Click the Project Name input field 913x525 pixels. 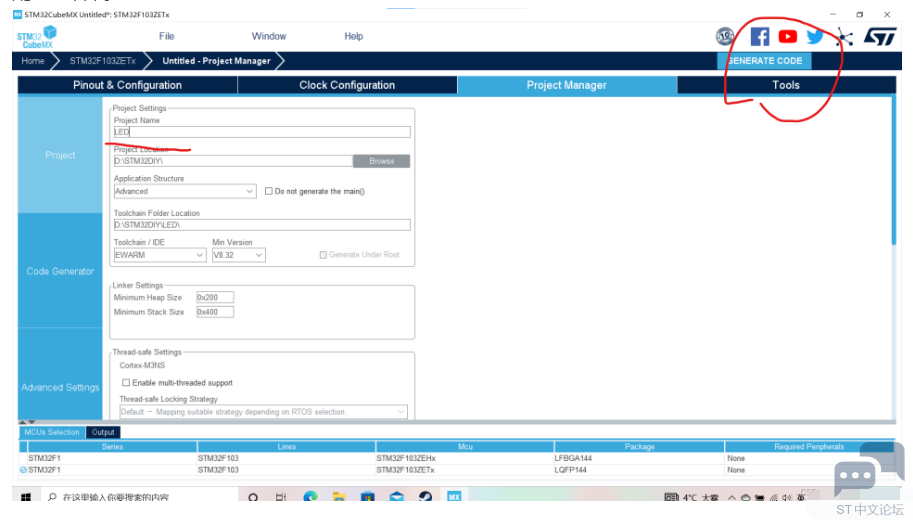[262, 132]
